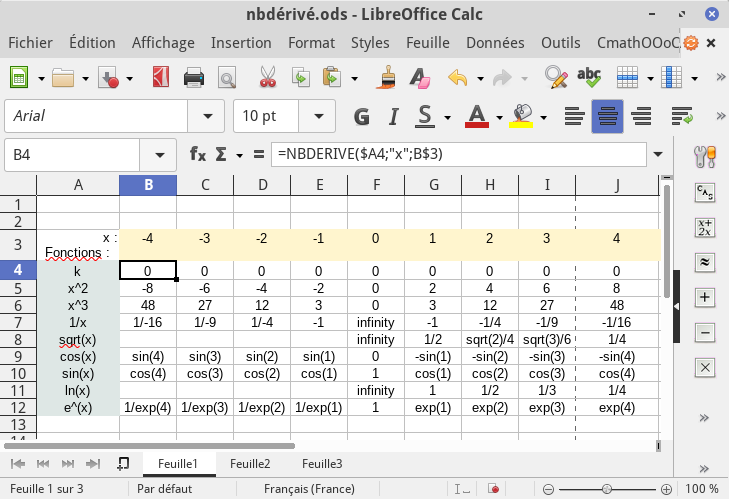
Task: Open the Function Wizard fx icon
Action: coord(198,155)
